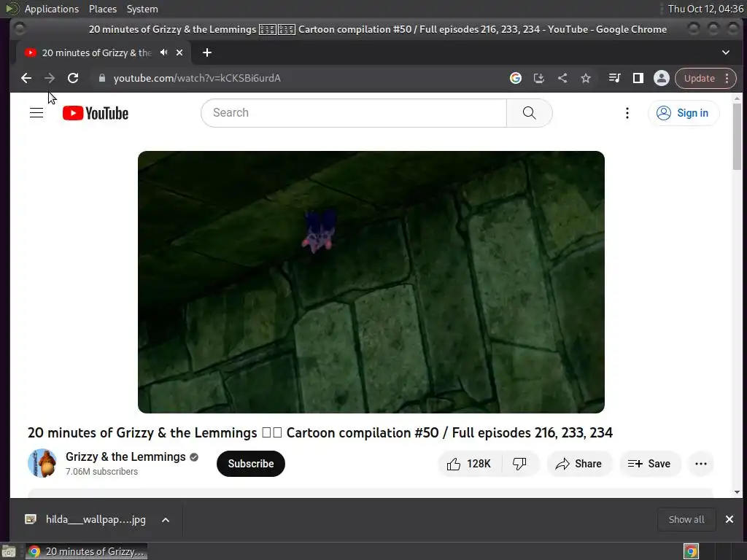Subscribe to the channel
This screenshot has height=560, width=747.
coord(251,464)
